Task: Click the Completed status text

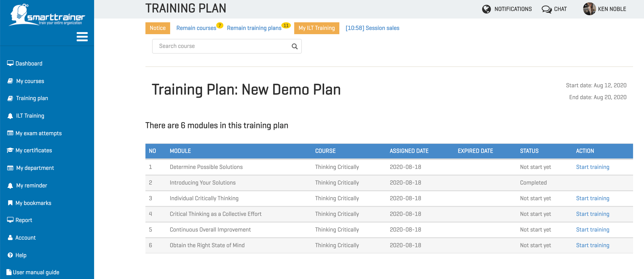Action: (x=533, y=183)
